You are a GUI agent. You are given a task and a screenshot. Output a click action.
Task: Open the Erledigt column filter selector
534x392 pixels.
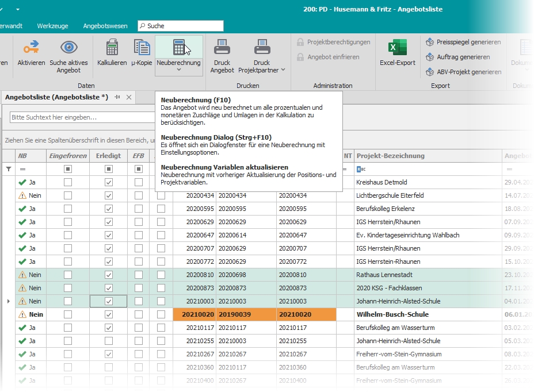tap(108, 169)
